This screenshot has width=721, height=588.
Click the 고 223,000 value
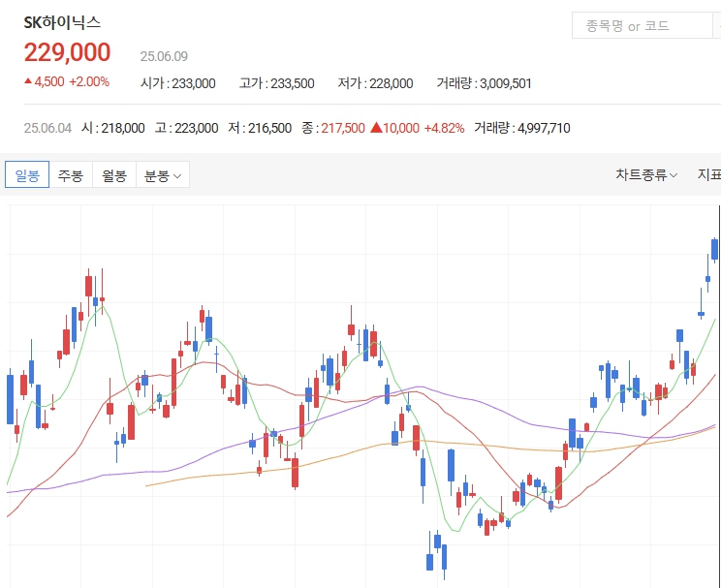(186, 128)
